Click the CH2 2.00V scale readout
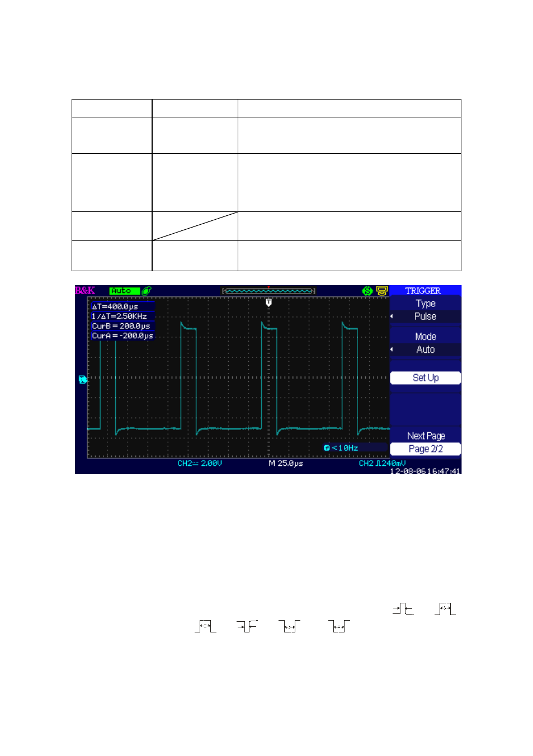 pyautogui.click(x=200, y=464)
